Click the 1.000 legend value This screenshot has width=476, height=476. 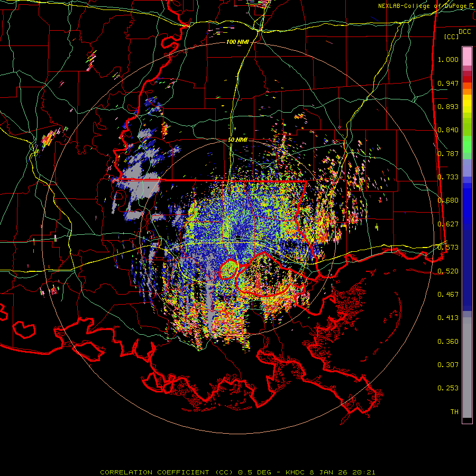coord(448,59)
